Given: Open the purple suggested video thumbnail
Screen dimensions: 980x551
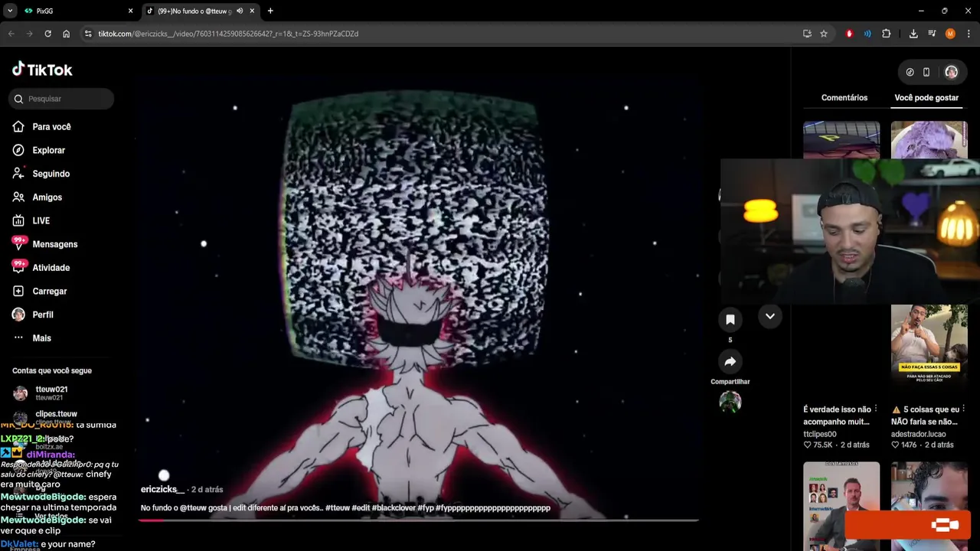Looking at the screenshot, I should [x=929, y=139].
